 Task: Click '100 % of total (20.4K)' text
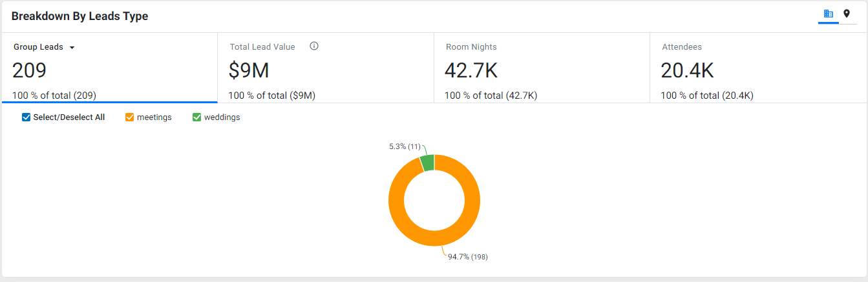click(707, 96)
